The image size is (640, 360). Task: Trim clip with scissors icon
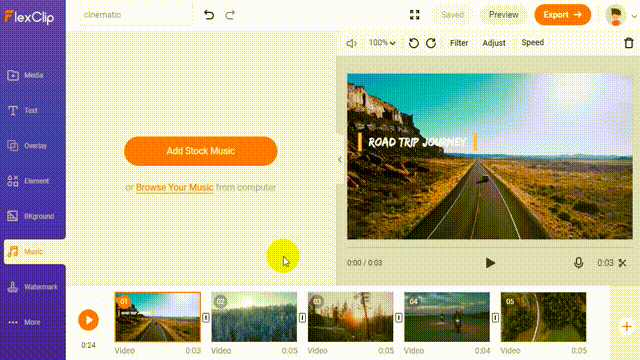[x=622, y=263]
